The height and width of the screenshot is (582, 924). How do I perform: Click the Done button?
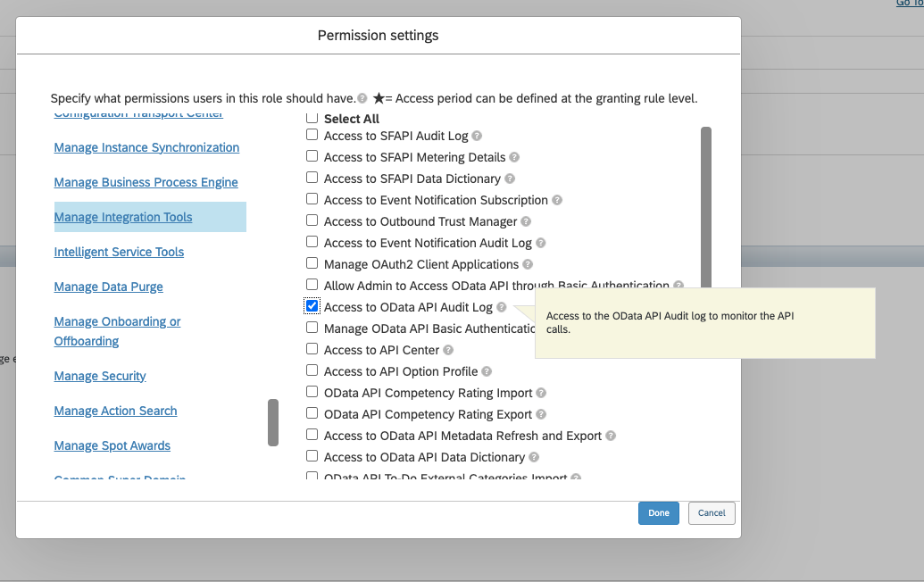(659, 513)
